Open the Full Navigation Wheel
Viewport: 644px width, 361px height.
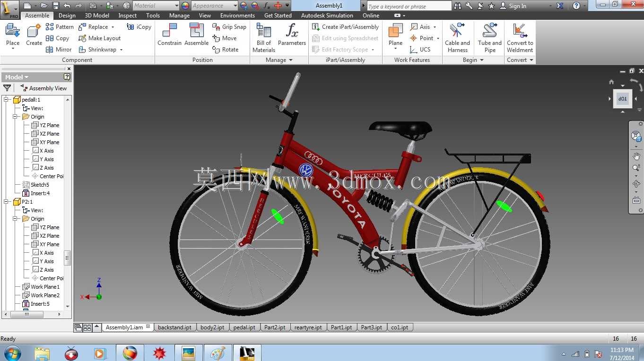[x=636, y=136]
